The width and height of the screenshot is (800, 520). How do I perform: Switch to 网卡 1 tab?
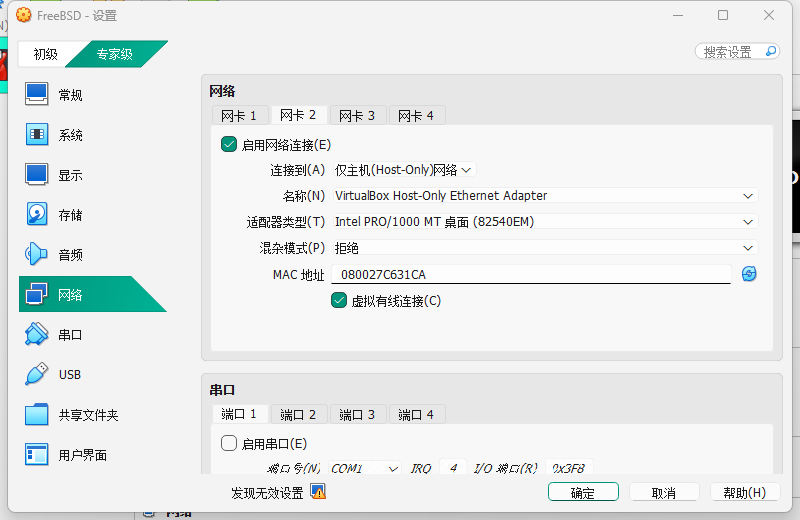coord(238,115)
